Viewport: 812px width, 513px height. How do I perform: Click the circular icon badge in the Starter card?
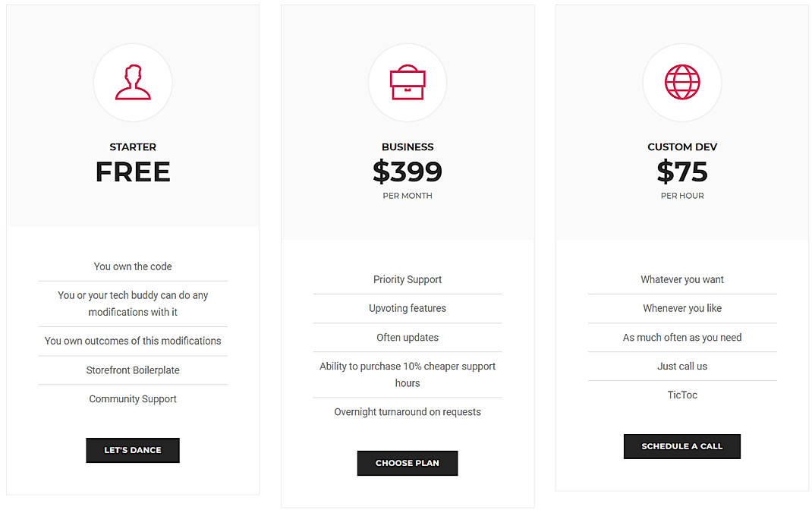coord(133,83)
